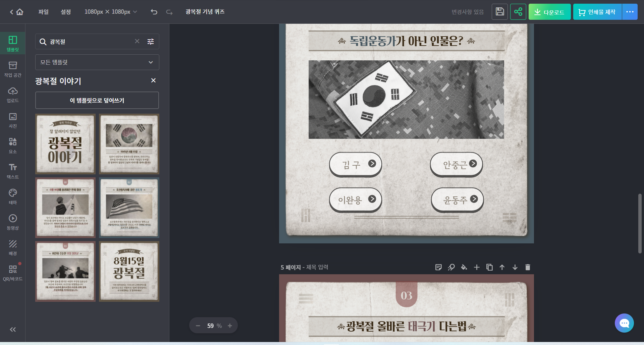
Task: Open the chat support bubble
Action: [x=624, y=323]
